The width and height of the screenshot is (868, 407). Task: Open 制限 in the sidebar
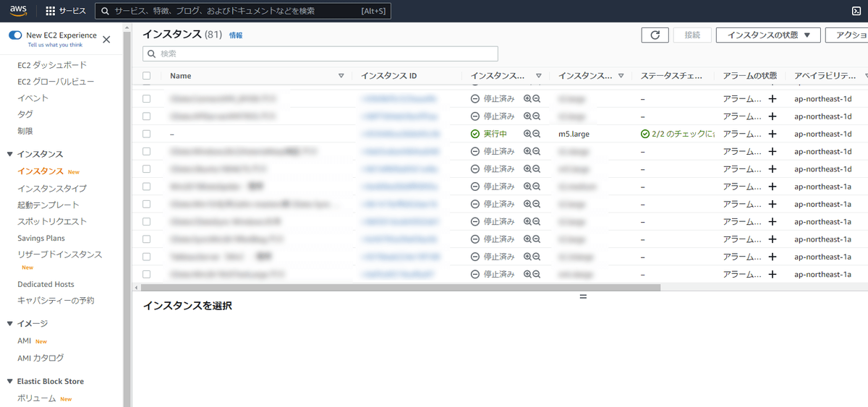[x=25, y=131]
